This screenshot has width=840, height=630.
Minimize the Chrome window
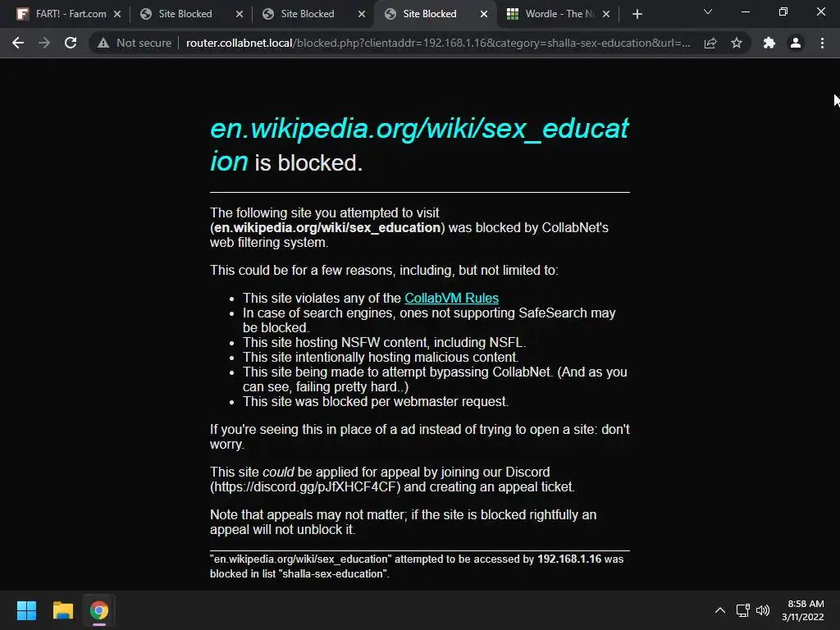point(745,11)
